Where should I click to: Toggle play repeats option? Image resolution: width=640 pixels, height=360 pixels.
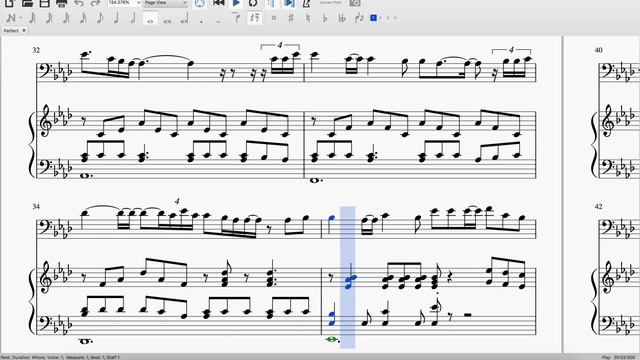coord(271,3)
